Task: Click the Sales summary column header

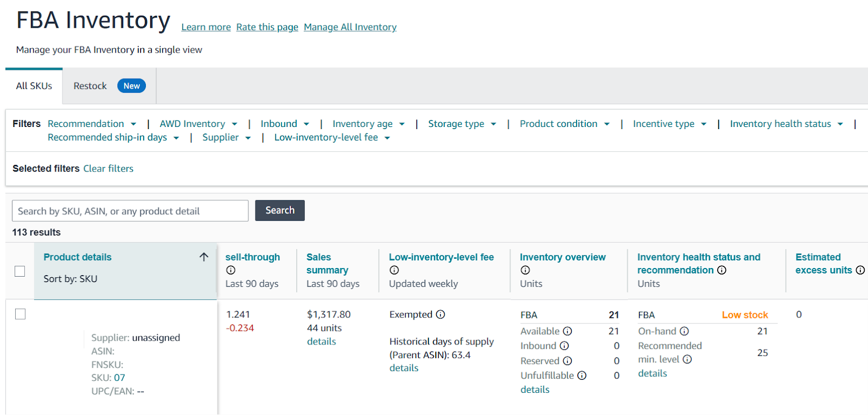Action: (328, 264)
